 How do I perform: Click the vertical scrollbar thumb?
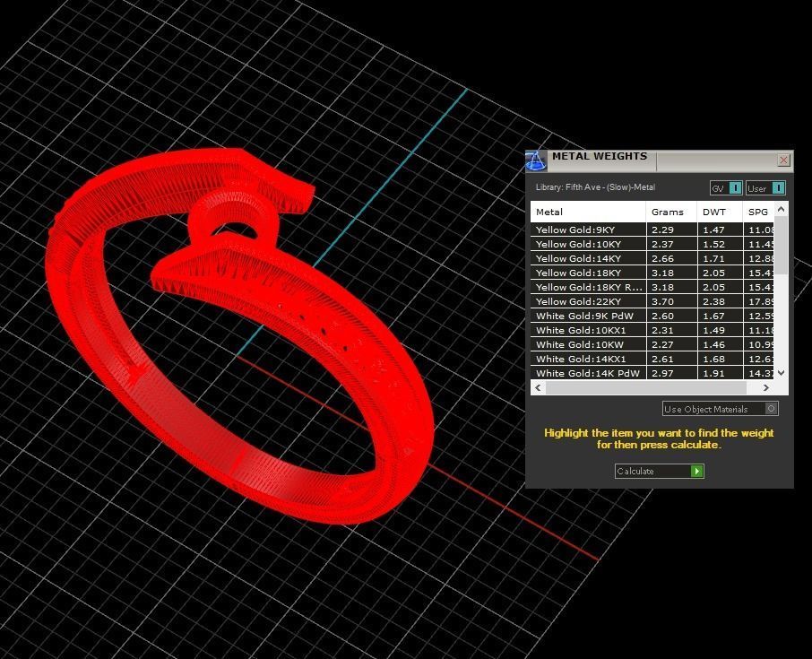click(x=782, y=245)
